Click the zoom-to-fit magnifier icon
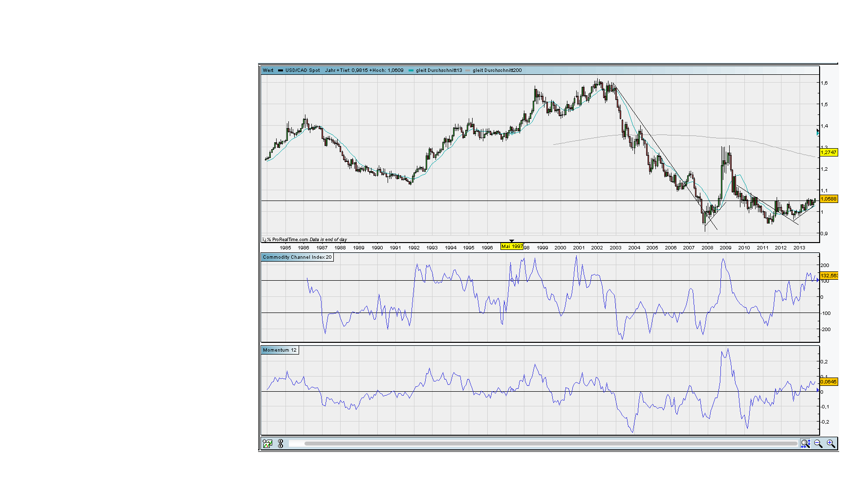 [805, 444]
